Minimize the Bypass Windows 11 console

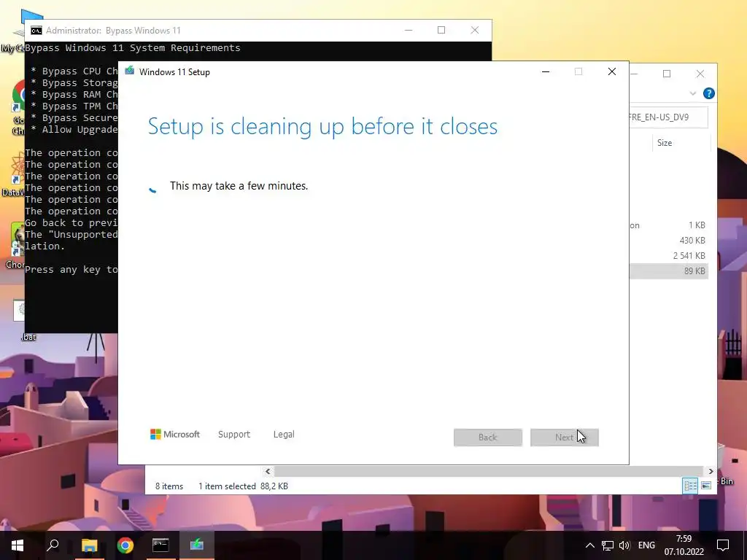409,30
